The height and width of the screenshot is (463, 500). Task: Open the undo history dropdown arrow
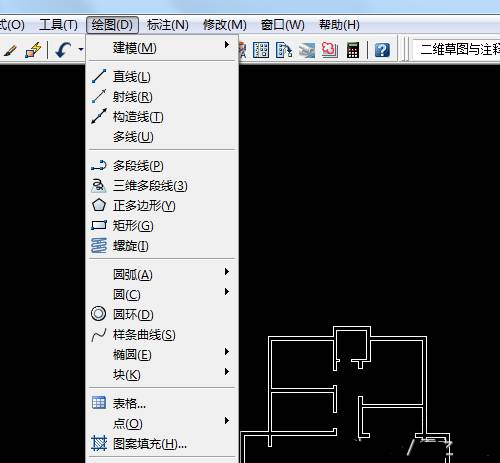(x=81, y=50)
